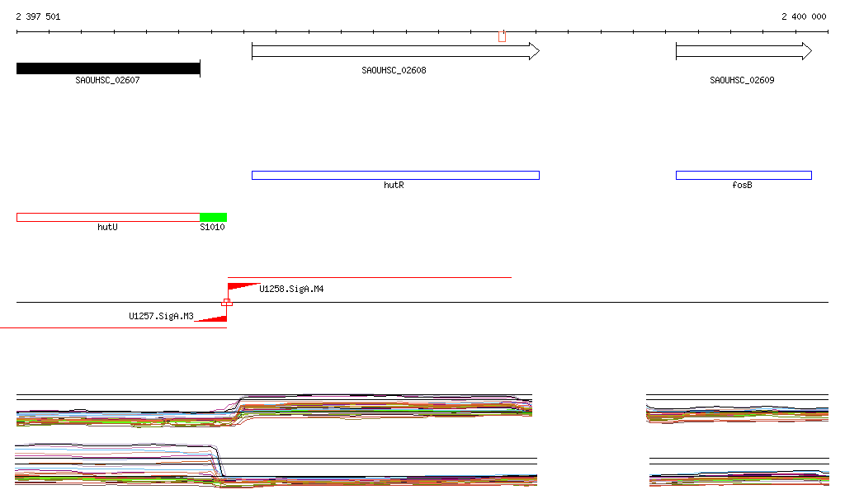Screen dimensions: 845x504
Task: Click the fosB label text
Action: tap(742, 186)
